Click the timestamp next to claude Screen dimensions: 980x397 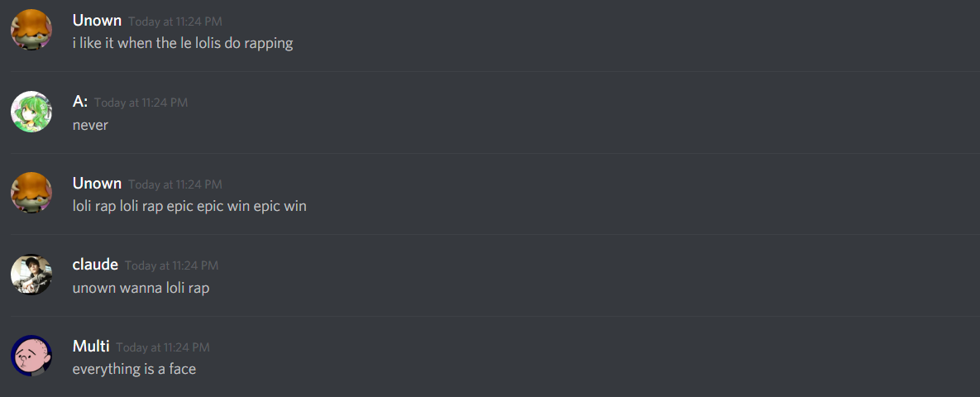(171, 265)
